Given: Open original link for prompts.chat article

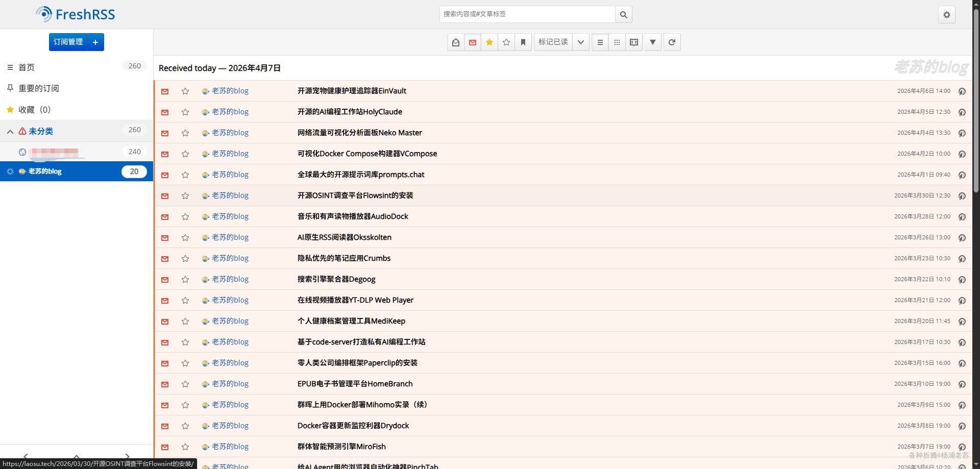Looking at the screenshot, I should tap(962, 175).
